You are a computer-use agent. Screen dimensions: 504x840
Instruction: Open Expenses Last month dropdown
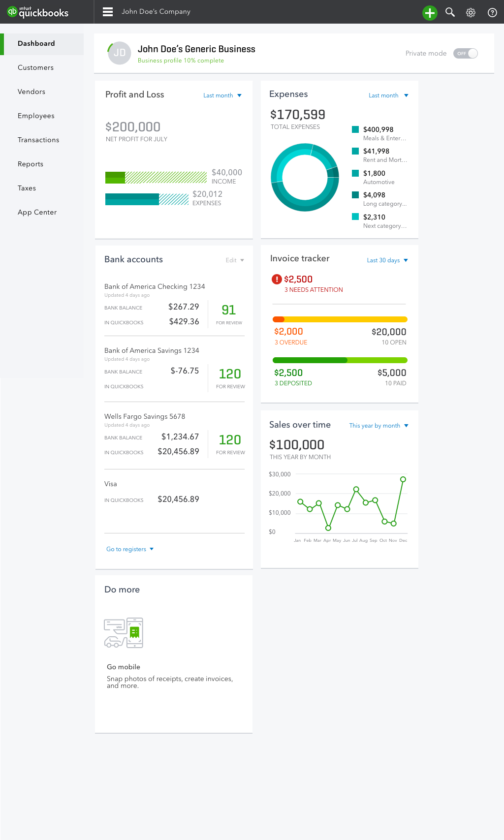[x=388, y=95]
